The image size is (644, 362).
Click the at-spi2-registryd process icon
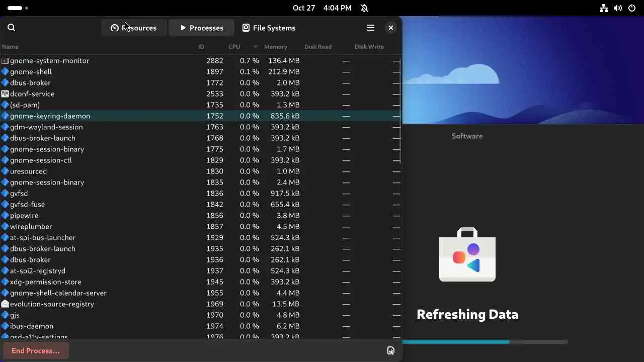[5, 270]
